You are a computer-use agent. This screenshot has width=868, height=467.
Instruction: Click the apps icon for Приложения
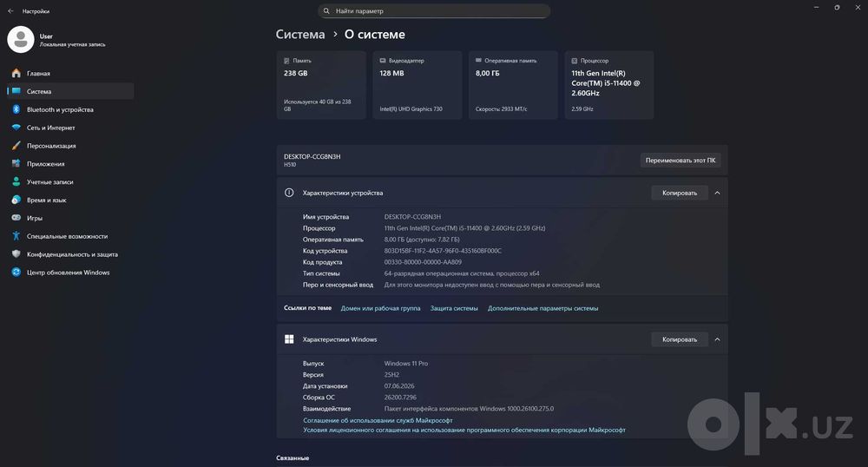coord(16,164)
